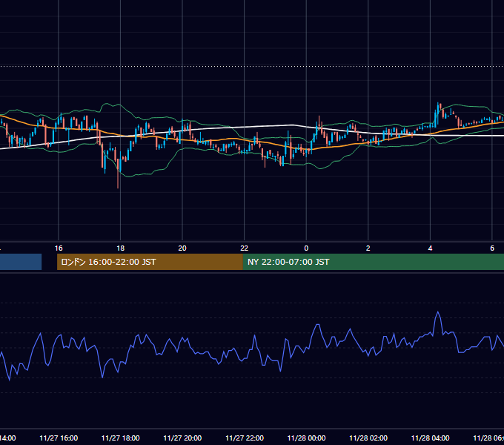The width and height of the screenshot is (504, 445).
Task: Click the "11/27 18:00" date label
Action: tap(121, 438)
